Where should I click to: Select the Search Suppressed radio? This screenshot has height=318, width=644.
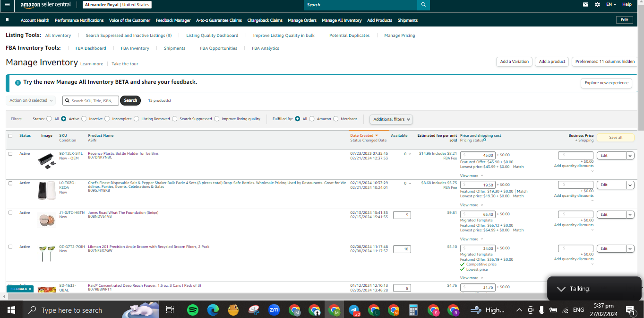pyautogui.click(x=175, y=119)
